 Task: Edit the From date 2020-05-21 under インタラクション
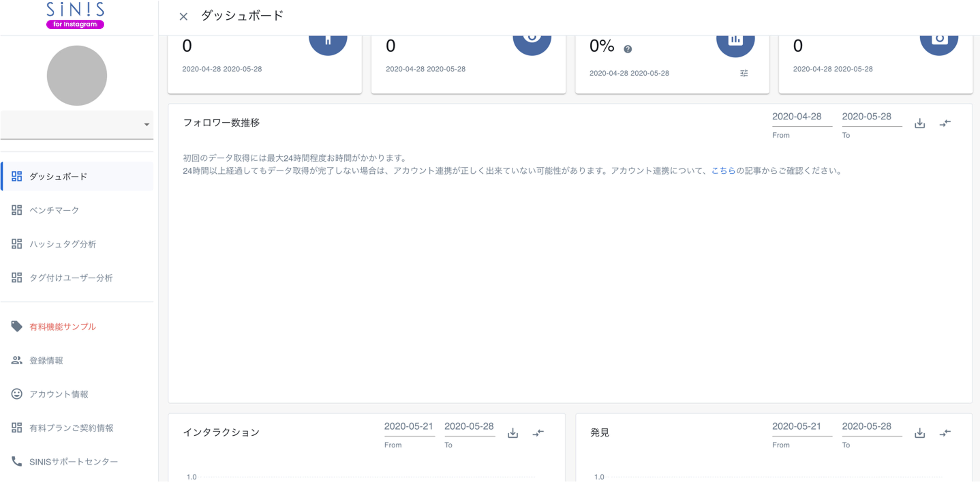pyautogui.click(x=409, y=427)
